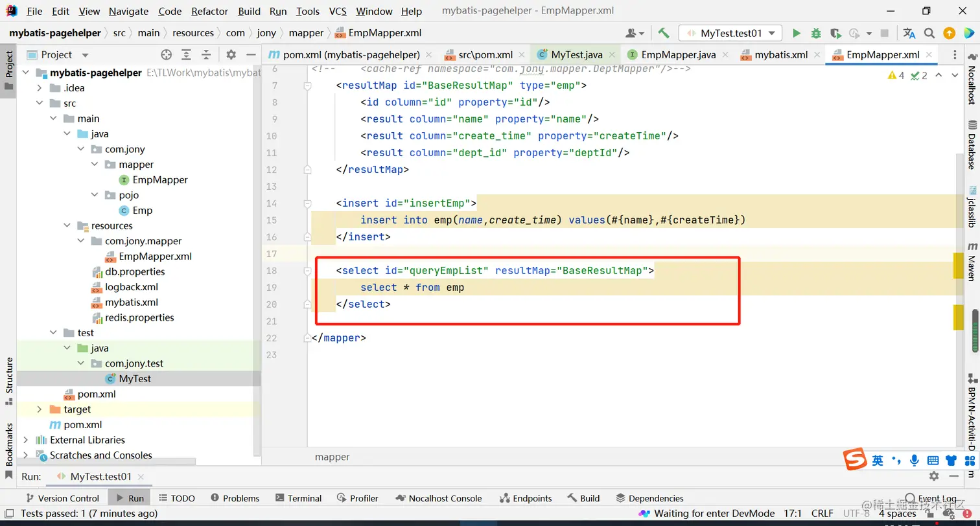The width and height of the screenshot is (980, 526).
Task: Open the Sogou soft keyboard icon
Action: coord(933,461)
